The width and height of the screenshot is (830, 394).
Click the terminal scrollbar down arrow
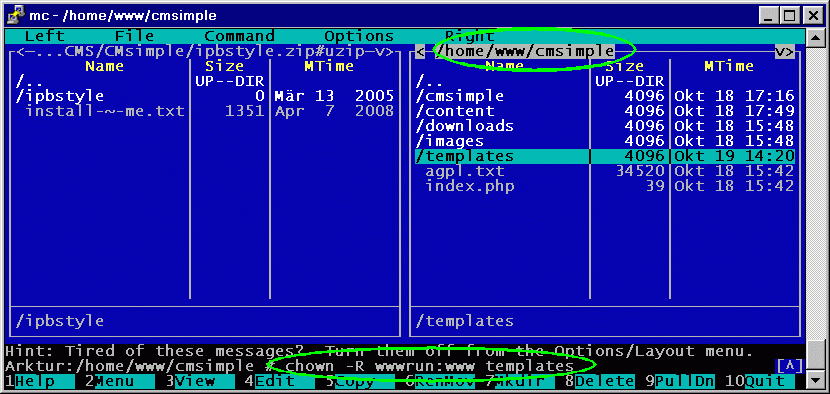(x=816, y=380)
